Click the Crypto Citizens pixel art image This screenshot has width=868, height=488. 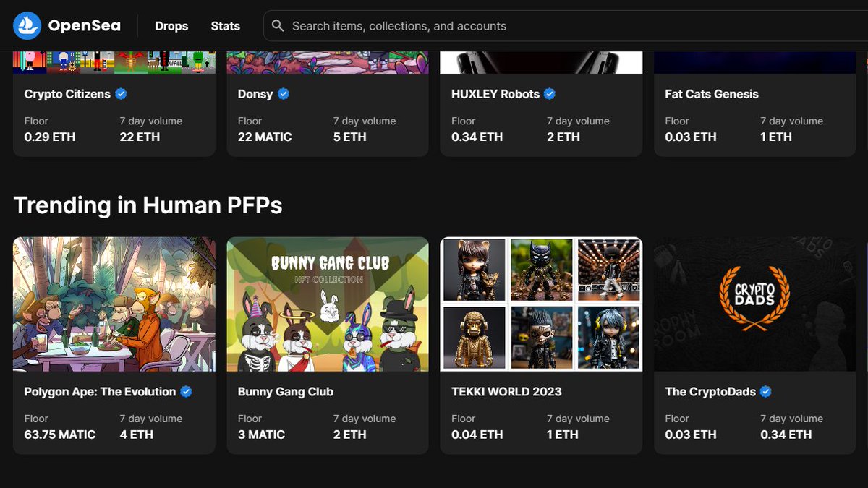(114, 62)
